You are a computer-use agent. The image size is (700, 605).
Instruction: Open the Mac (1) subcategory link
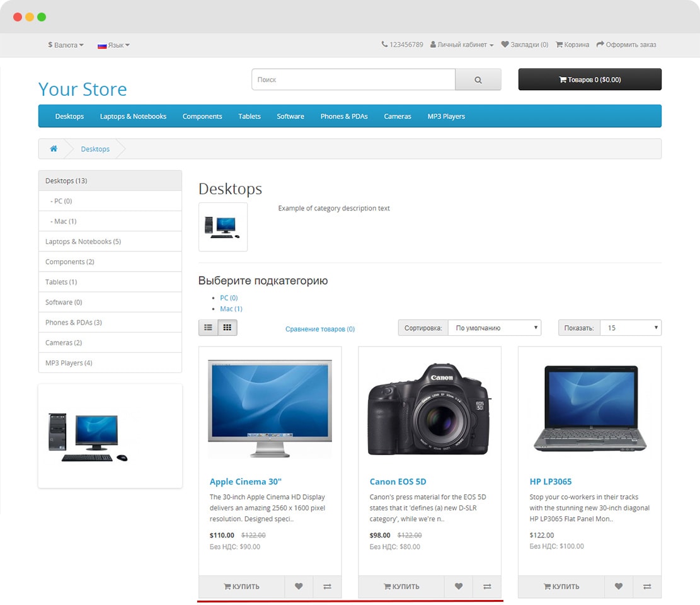tap(231, 309)
